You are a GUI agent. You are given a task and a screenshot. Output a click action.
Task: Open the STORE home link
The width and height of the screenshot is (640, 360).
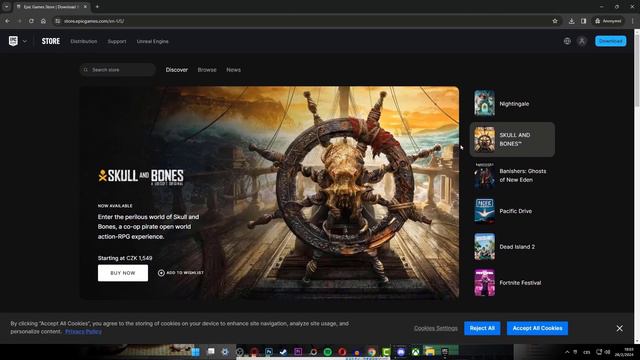tap(51, 41)
